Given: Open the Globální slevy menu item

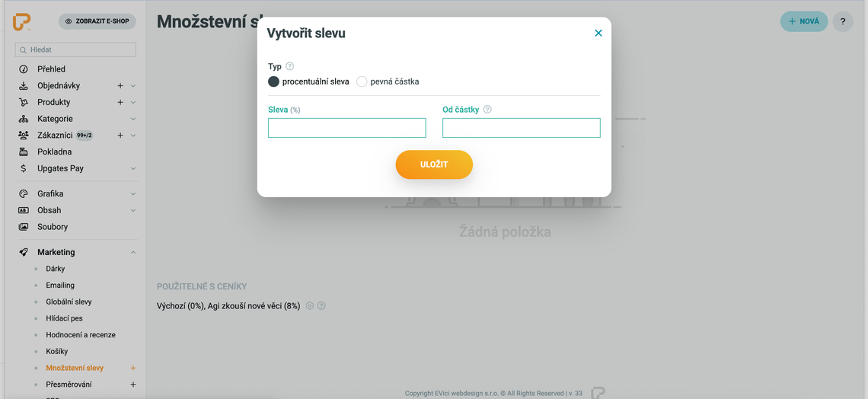Looking at the screenshot, I should point(69,302).
